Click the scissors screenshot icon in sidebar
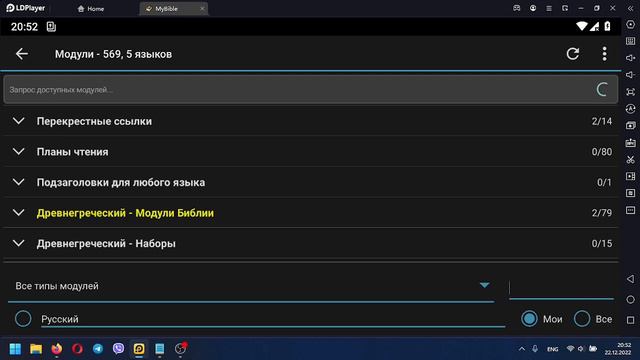This screenshot has height=360, width=640. [x=631, y=160]
